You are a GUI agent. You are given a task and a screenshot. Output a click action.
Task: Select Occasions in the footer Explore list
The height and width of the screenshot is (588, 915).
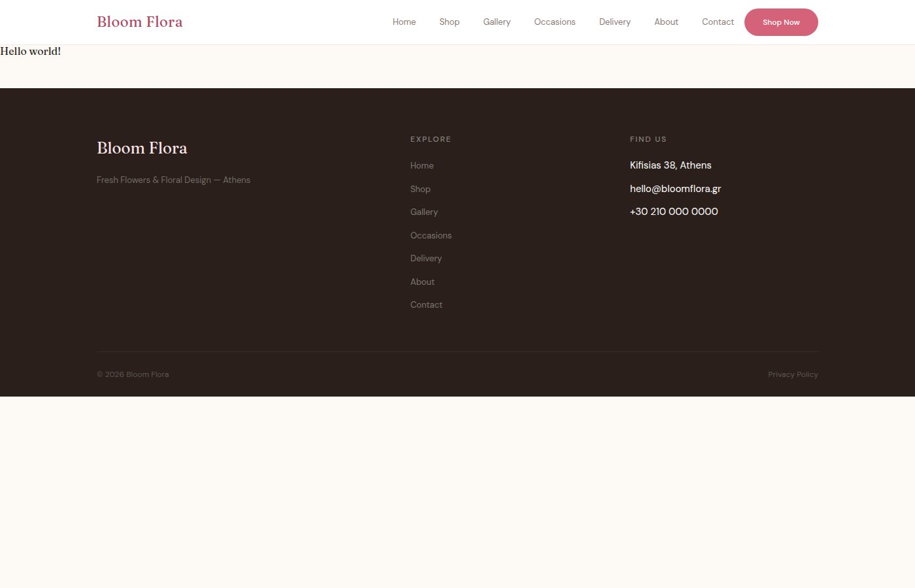click(431, 235)
